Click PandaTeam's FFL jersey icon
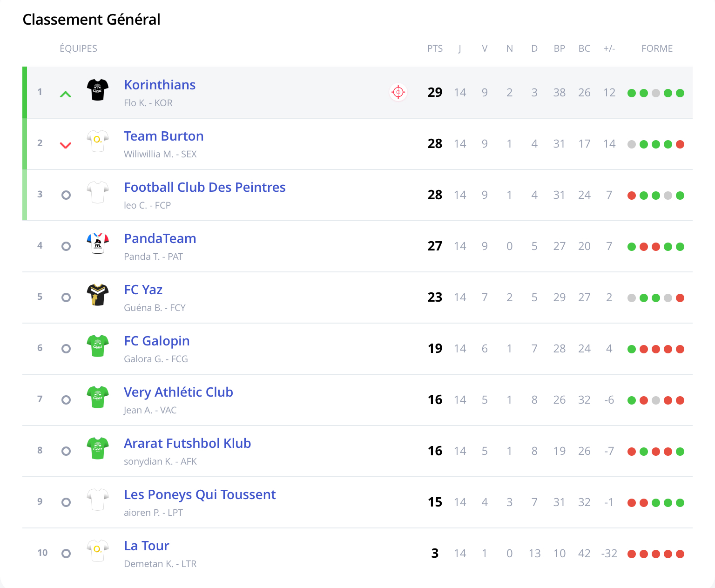Viewport: 715px width, 588px height. [x=98, y=243]
